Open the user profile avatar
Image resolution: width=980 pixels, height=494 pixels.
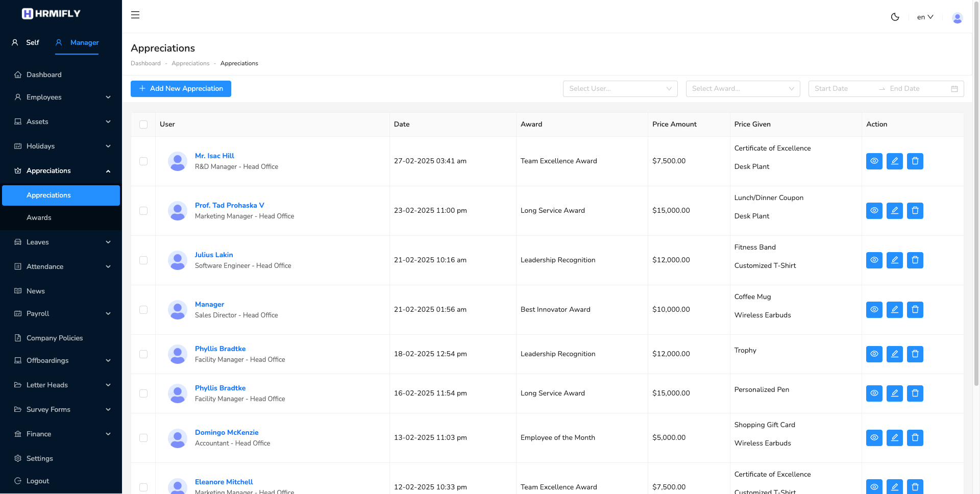tap(957, 18)
